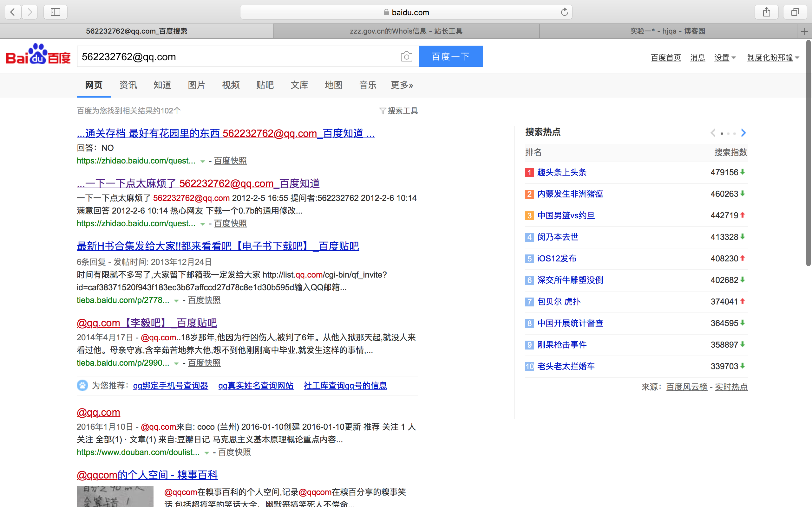This screenshot has height=507, width=812.
Task: Reload the page with refresh icon
Action: pyautogui.click(x=564, y=12)
